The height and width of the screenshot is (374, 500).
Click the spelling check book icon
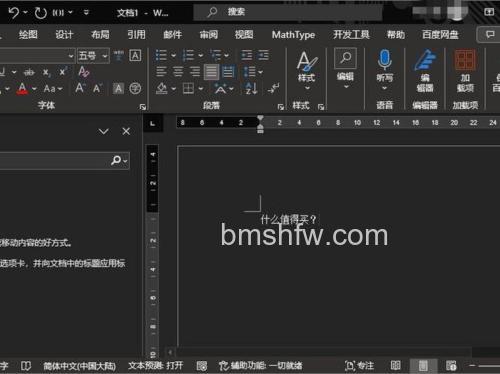coord(26,366)
